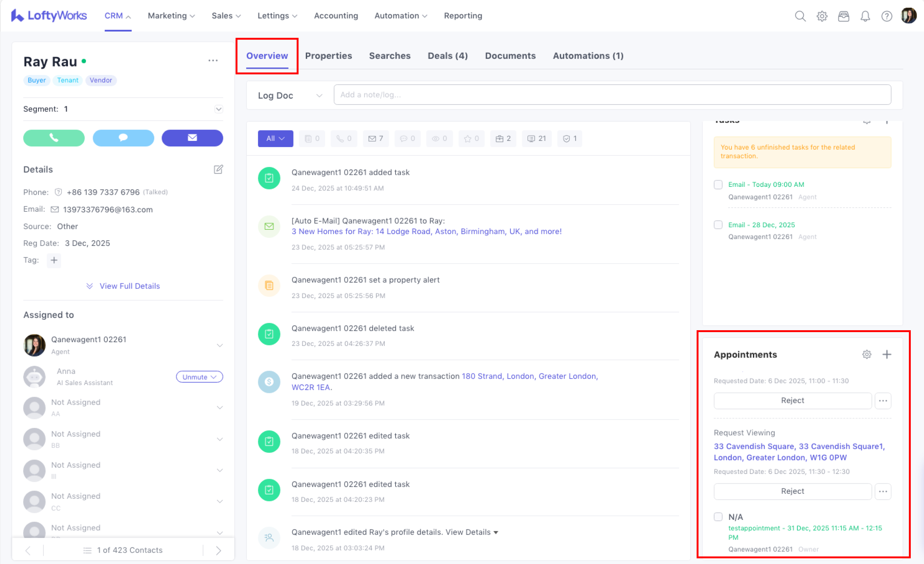Screen dimensions: 924x564
Task: Click the purple send email button
Action: [x=192, y=138]
